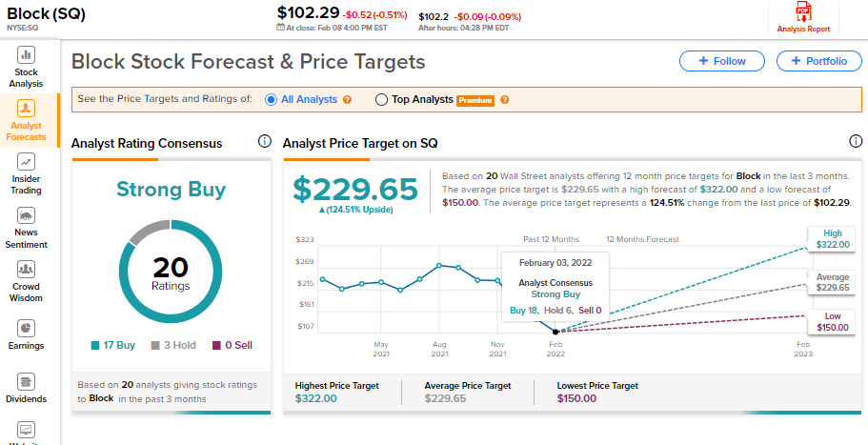Select the All Analysts radio button
This screenshot has width=868, height=445.
tap(272, 100)
